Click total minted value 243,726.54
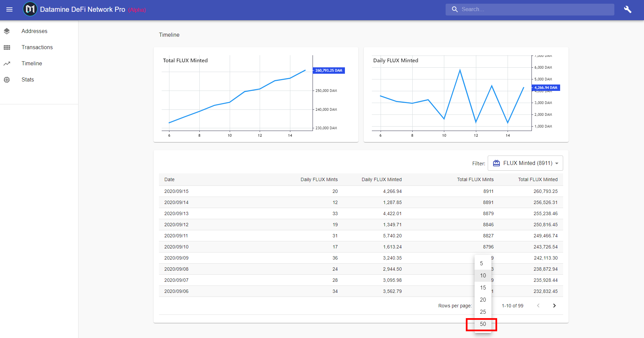644x338 pixels. 546,247
